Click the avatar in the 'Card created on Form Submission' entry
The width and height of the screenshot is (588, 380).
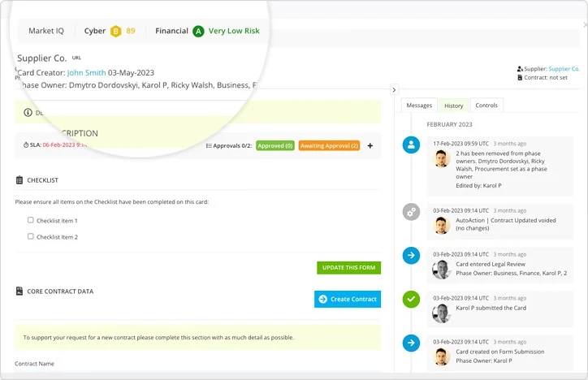tap(442, 356)
